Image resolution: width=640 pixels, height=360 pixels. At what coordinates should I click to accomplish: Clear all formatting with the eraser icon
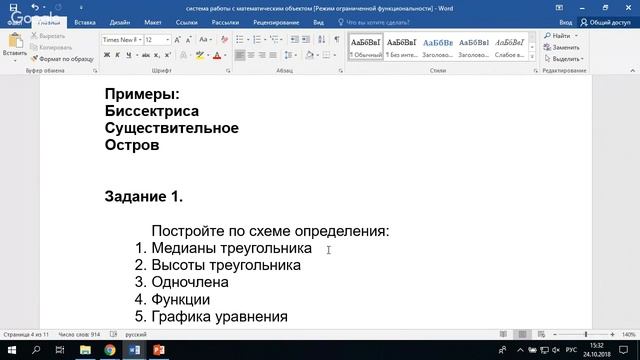tap(224, 40)
